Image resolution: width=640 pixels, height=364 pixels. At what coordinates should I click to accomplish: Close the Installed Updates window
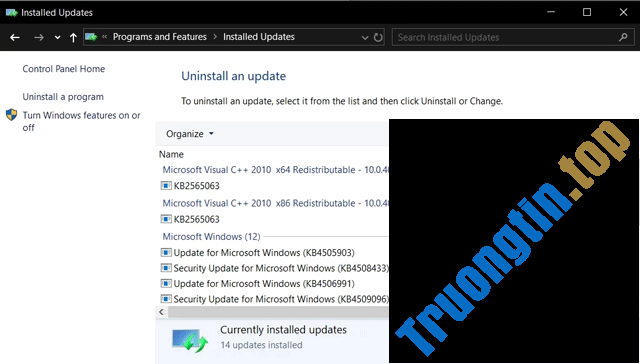(x=623, y=13)
